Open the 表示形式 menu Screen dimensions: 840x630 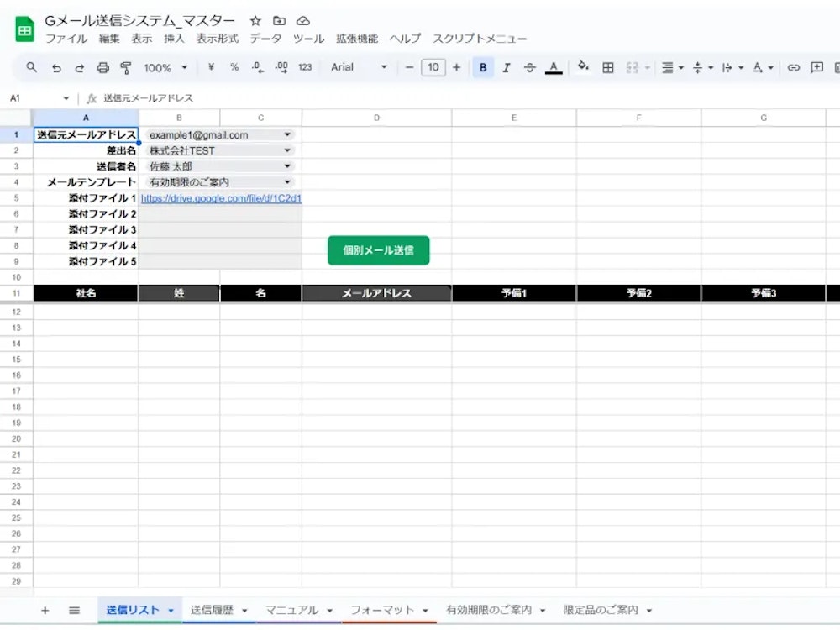click(x=217, y=38)
